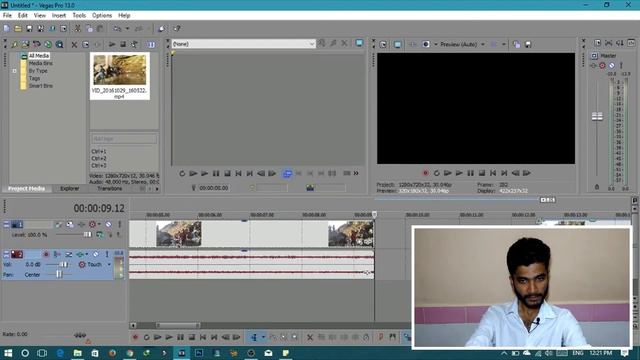Adjust video track Level slider
The image size is (640, 360).
pyautogui.click(x=87, y=235)
